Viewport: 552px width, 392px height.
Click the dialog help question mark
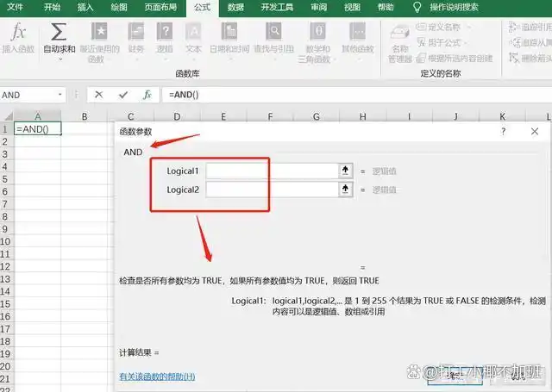pos(504,132)
